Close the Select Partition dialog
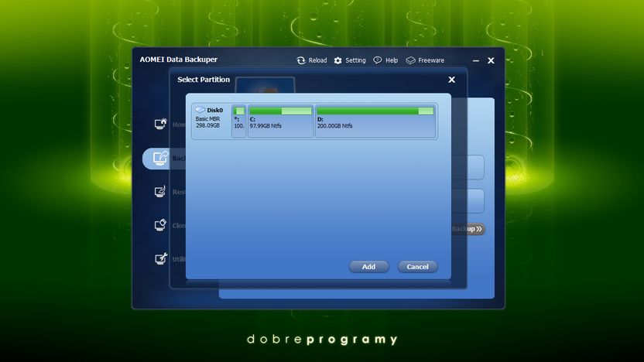Viewport: 644px width, 362px height. (451, 80)
